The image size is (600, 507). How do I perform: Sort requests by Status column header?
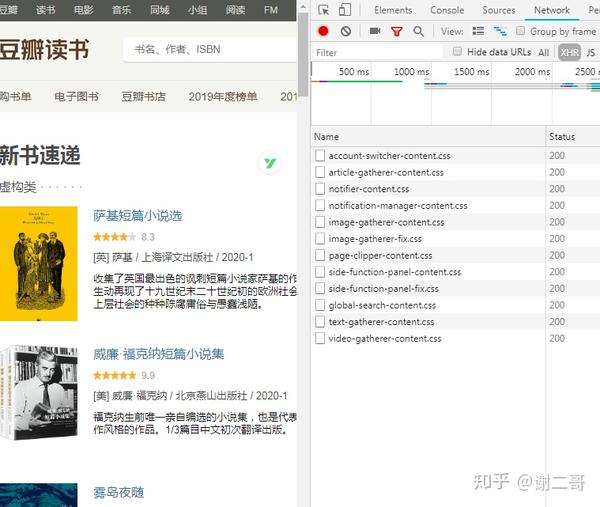(x=573, y=137)
